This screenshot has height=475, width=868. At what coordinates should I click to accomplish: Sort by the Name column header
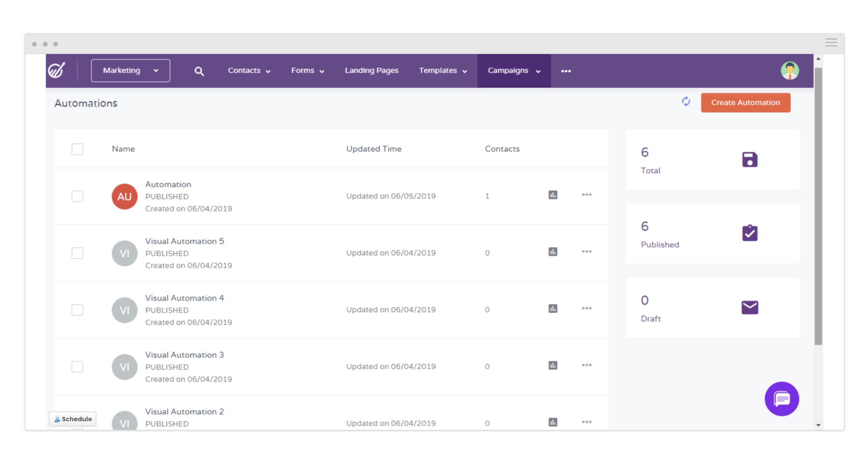[x=123, y=149]
